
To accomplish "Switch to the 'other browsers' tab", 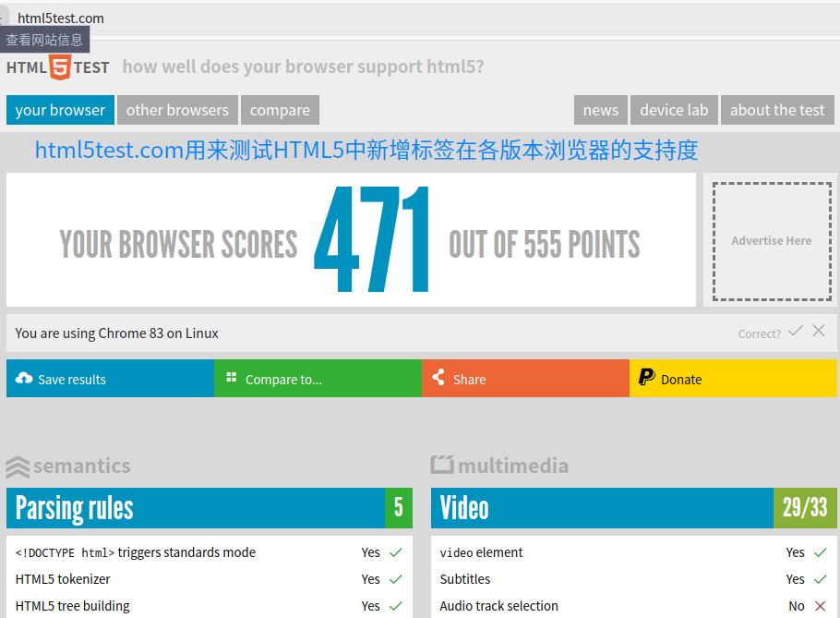I will click(x=177, y=110).
